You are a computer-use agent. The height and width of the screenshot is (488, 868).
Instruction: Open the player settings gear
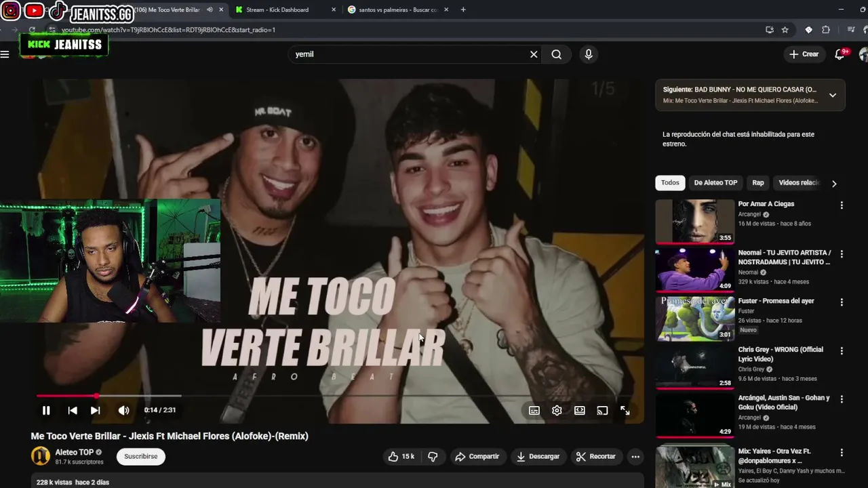[557, 410]
